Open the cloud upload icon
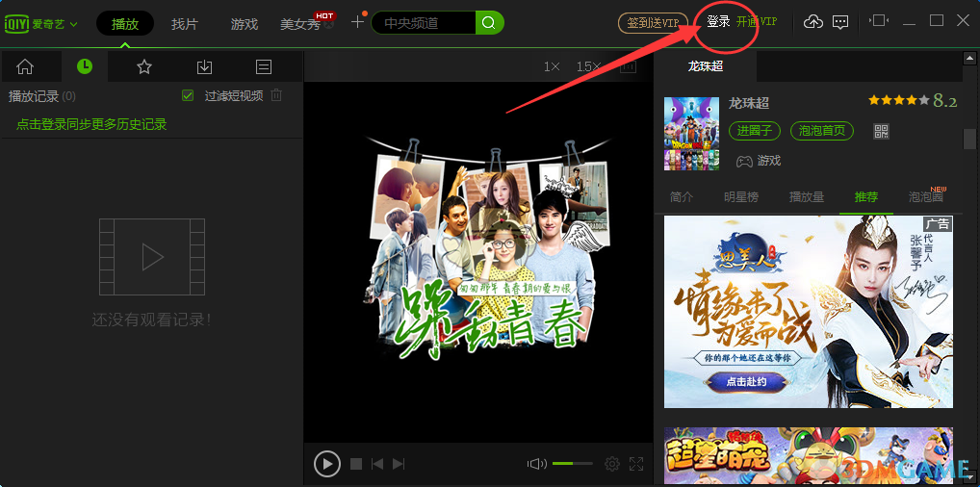 [813, 22]
